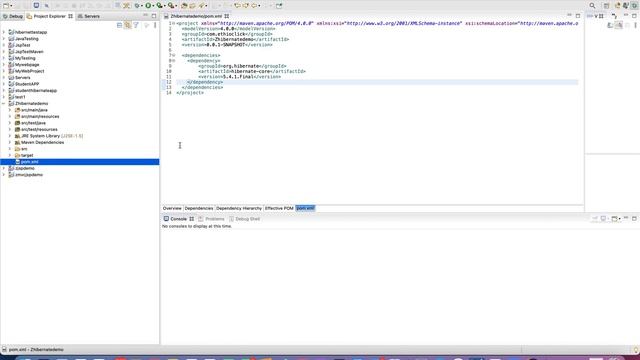
Task: Open the Dependency Hierarchy tab
Action: tap(239, 208)
